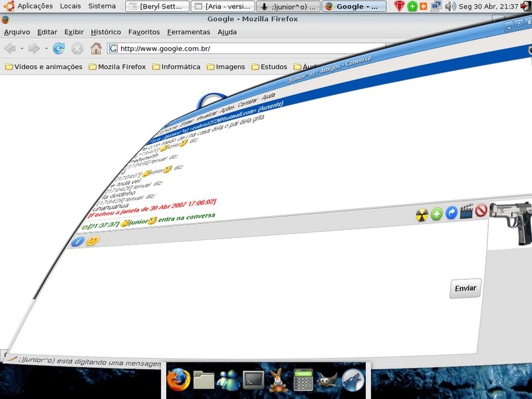Open the Favoritos menu in Firefox
Screen dimensions: 532x399
(144, 32)
